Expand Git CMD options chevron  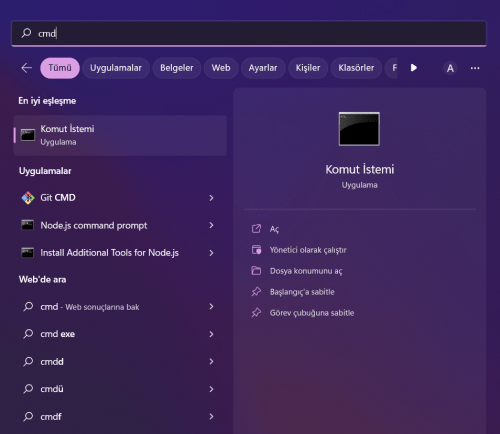click(211, 198)
